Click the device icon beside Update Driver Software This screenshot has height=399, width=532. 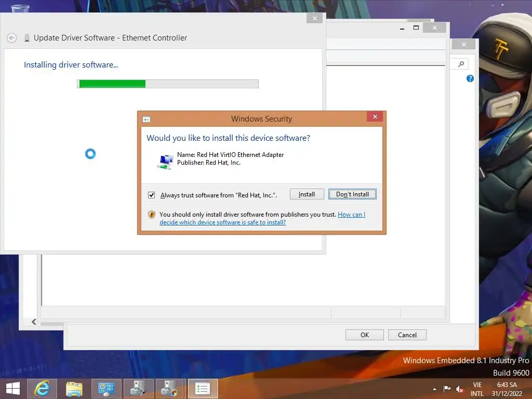27,38
